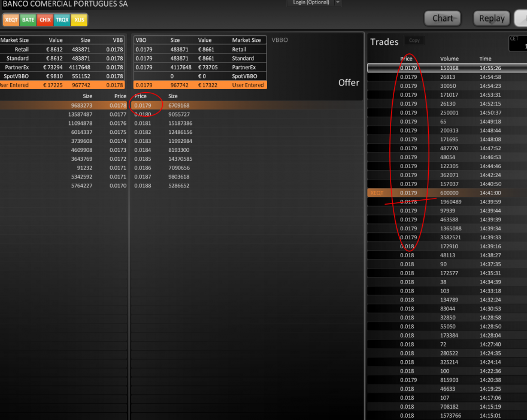Click bid size 11094878
The image size is (527, 420).
pos(80,123)
